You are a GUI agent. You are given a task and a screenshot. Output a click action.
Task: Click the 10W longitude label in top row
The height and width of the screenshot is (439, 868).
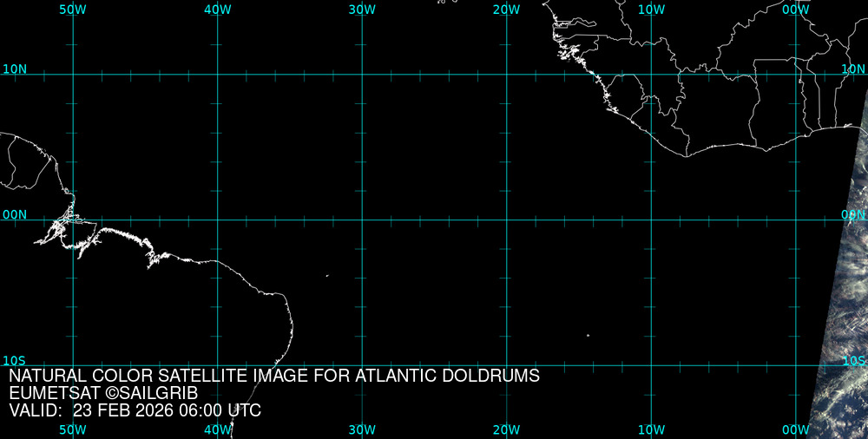pos(651,9)
